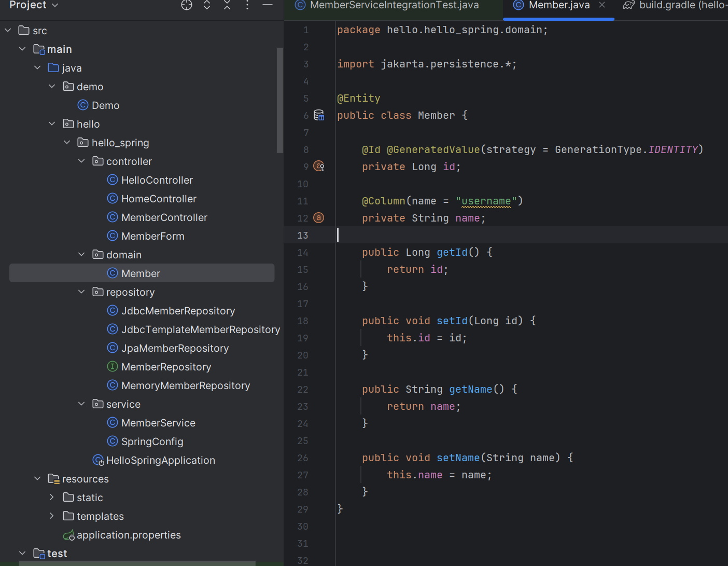
Task: Click the demo package icon
Action: tap(68, 86)
